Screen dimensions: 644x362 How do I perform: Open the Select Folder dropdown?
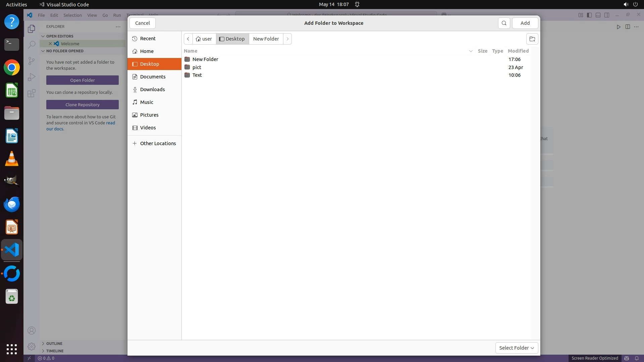pyautogui.click(x=517, y=348)
